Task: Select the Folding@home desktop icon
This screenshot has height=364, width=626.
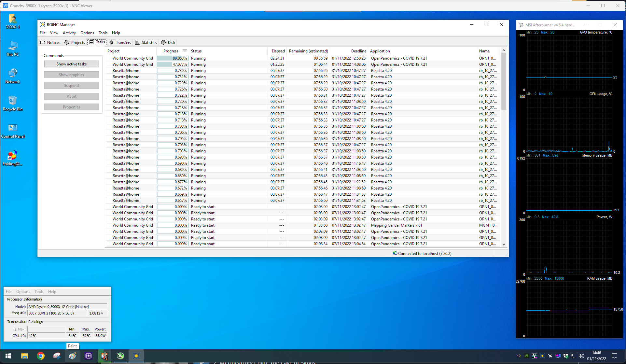Action: tap(13, 158)
